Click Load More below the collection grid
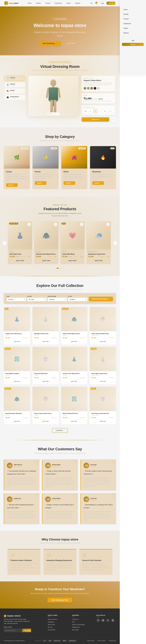 pos(60,431)
